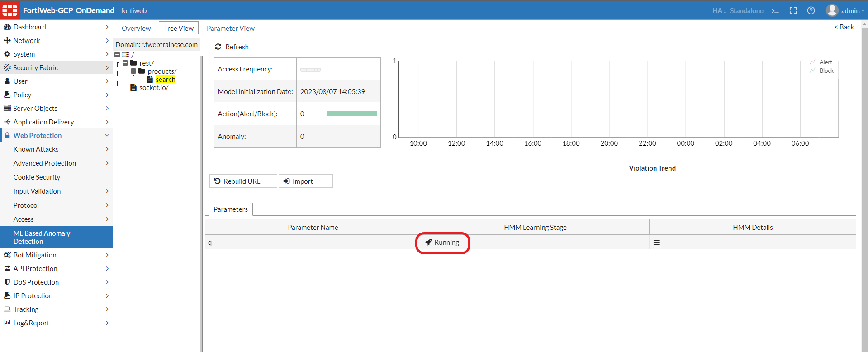Collapse the rest/ folder node
The image size is (868, 352).
[x=125, y=63]
